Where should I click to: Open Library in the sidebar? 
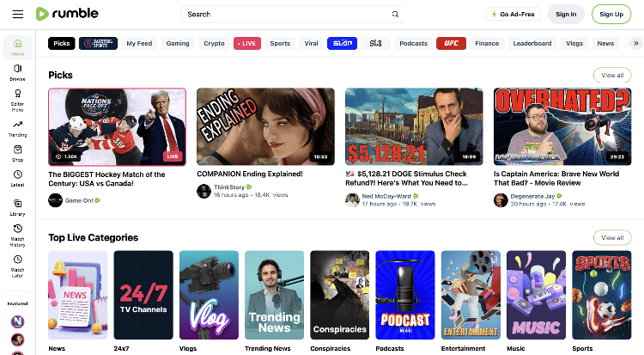point(18,207)
